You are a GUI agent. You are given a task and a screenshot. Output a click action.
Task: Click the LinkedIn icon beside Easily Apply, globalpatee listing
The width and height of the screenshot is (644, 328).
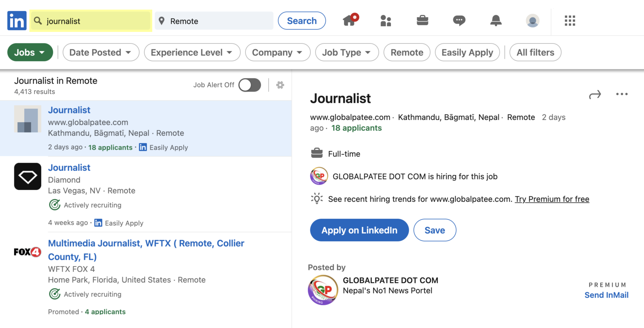(x=143, y=147)
